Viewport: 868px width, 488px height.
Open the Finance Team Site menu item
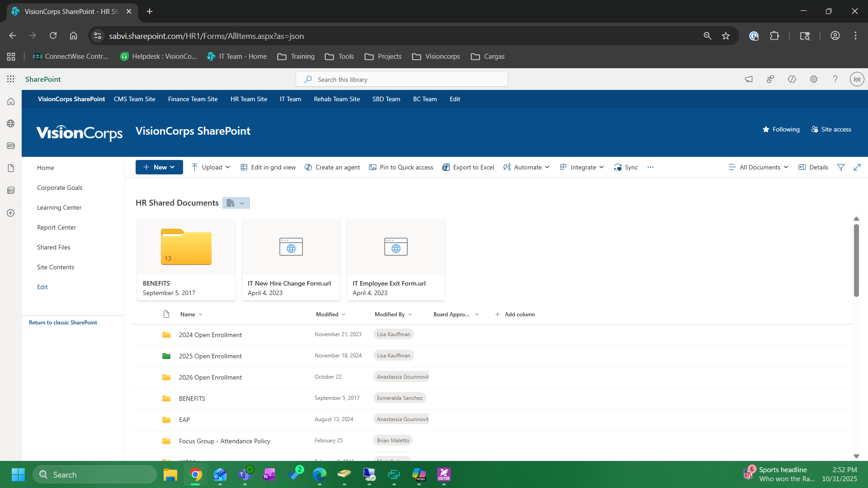tap(193, 99)
